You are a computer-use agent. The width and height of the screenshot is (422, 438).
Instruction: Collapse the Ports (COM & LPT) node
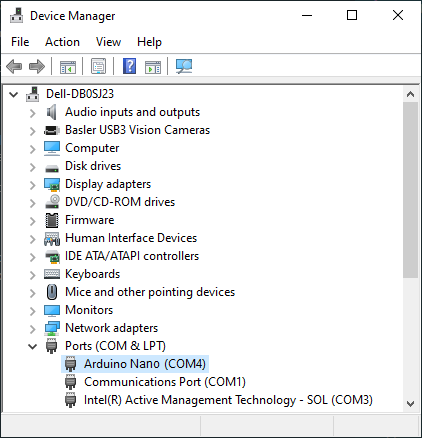(x=32, y=347)
